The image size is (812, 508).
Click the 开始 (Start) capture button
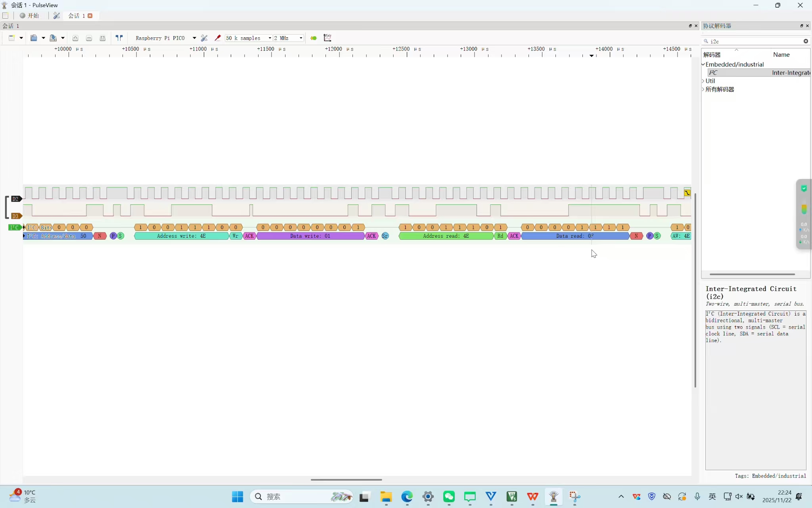(x=30, y=16)
